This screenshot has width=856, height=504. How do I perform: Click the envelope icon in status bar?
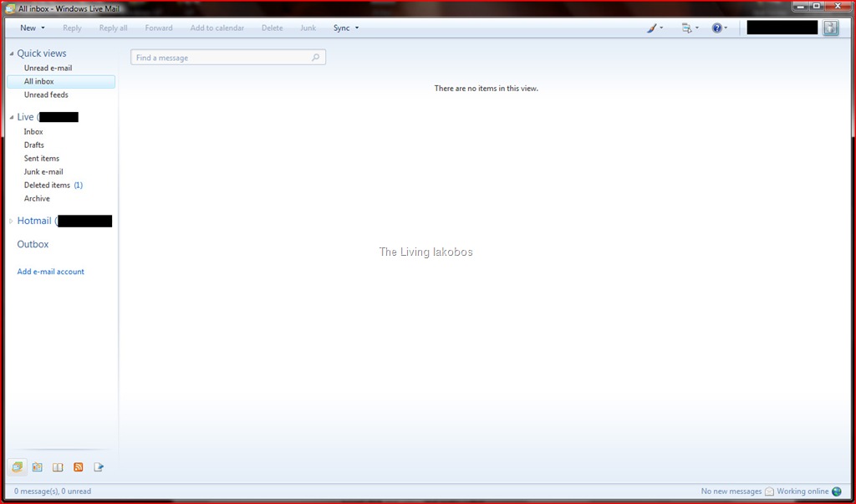pyautogui.click(x=769, y=491)
